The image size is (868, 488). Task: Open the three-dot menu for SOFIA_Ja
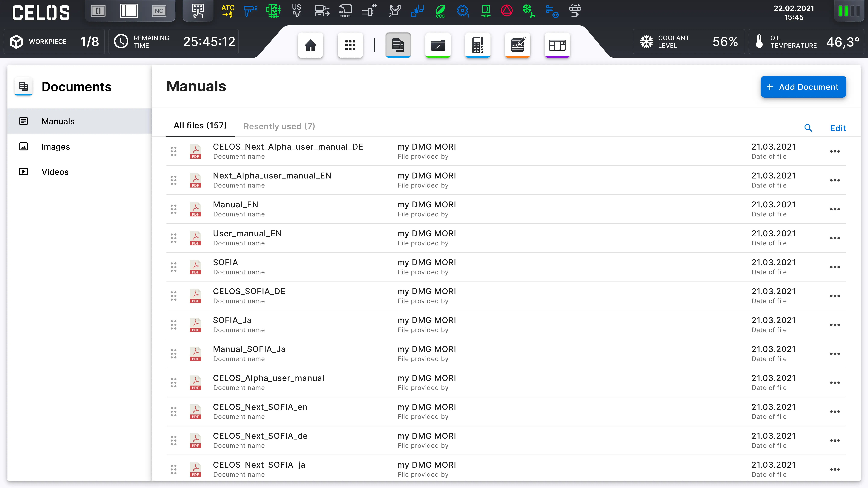(x=835, y=325)
